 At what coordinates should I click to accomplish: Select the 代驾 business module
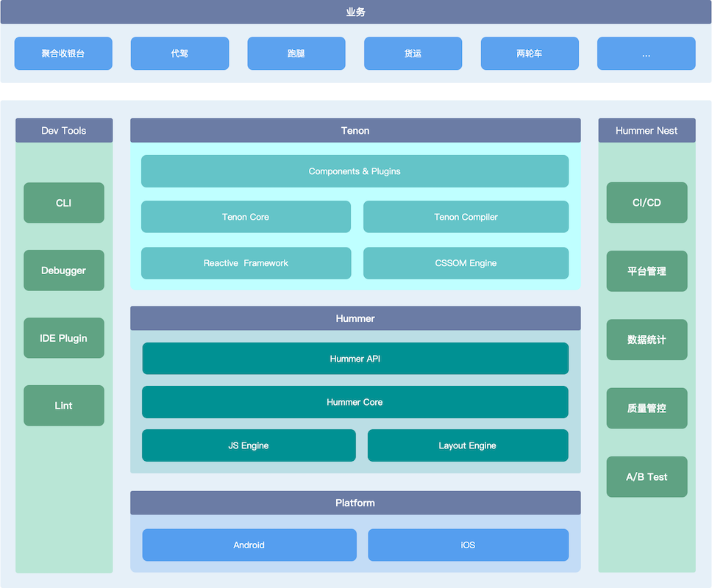(179, 53)
